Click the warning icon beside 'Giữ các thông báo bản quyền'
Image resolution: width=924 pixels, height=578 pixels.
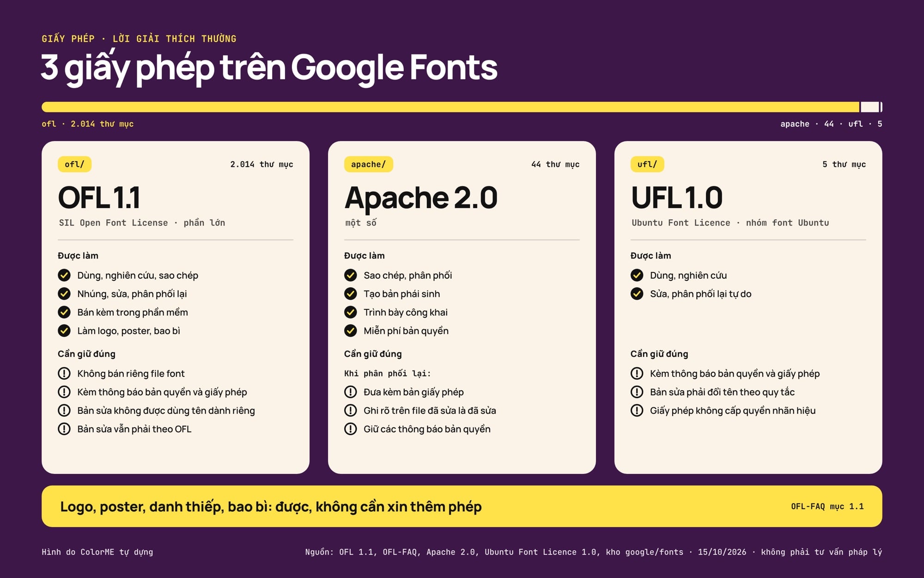click(351, 429)
